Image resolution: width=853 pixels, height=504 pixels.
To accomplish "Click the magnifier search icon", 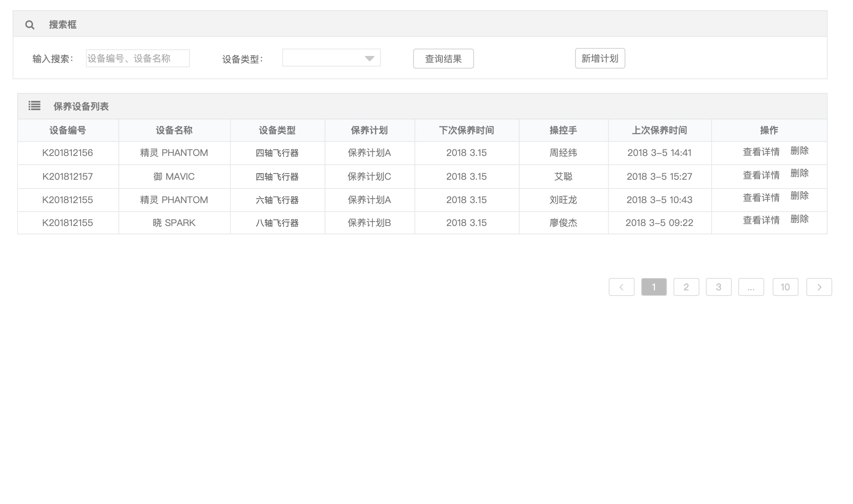I will (x=30, y=25).
